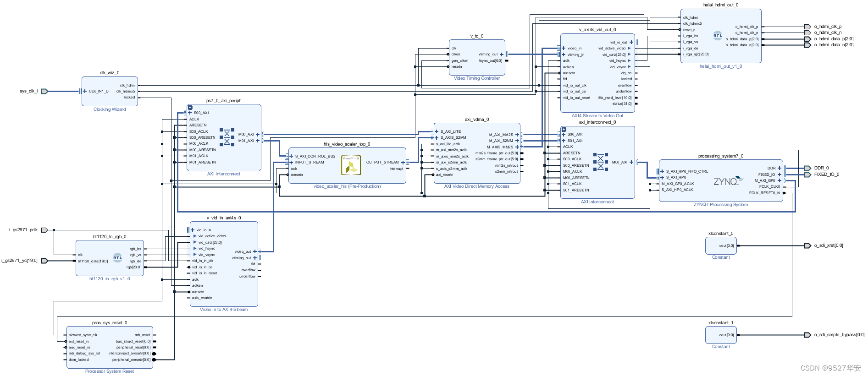Select the i_gs2971_pclk input port symbol

44,230
